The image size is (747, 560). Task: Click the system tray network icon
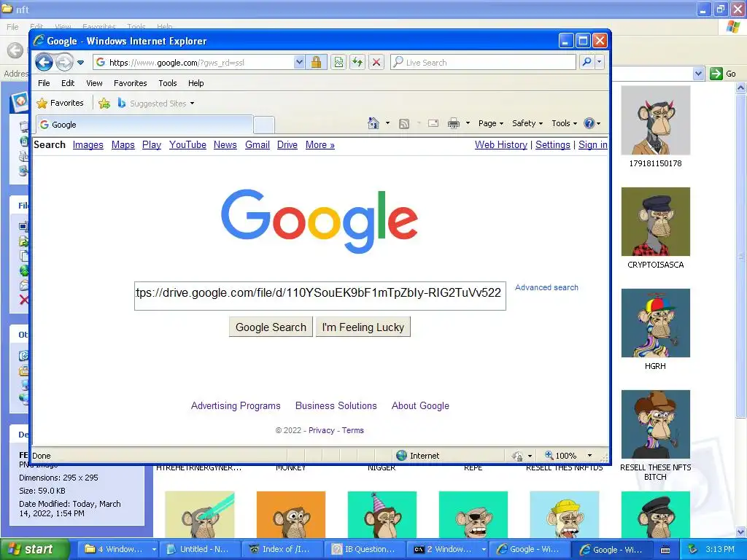click(x=692, y=550)
